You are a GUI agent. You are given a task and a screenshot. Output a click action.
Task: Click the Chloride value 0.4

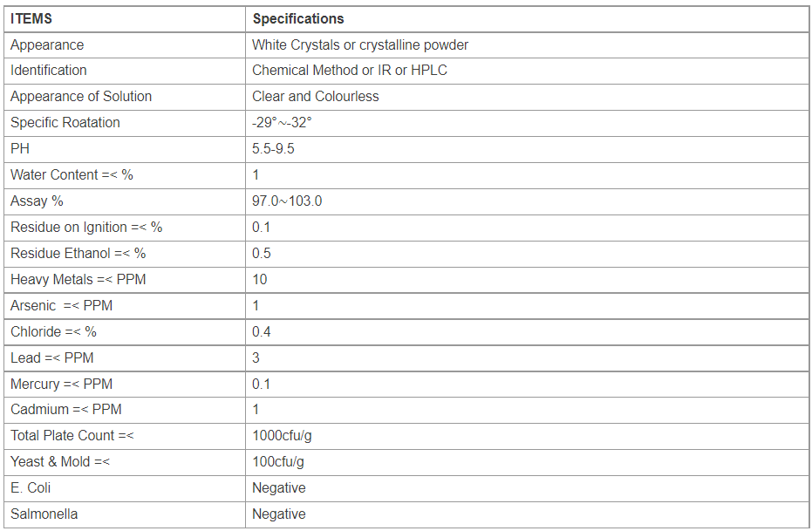coord(262,331)
